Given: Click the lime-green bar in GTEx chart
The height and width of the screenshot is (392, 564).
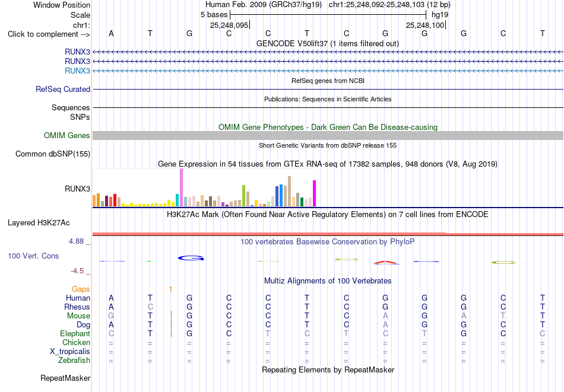Looking at the screenshot, I should click(x=243, y=196).
